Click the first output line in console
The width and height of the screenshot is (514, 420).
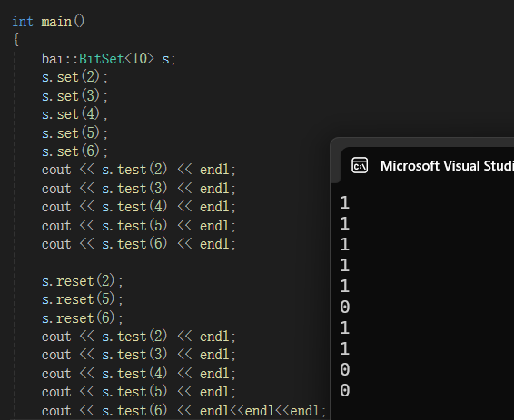344,202
